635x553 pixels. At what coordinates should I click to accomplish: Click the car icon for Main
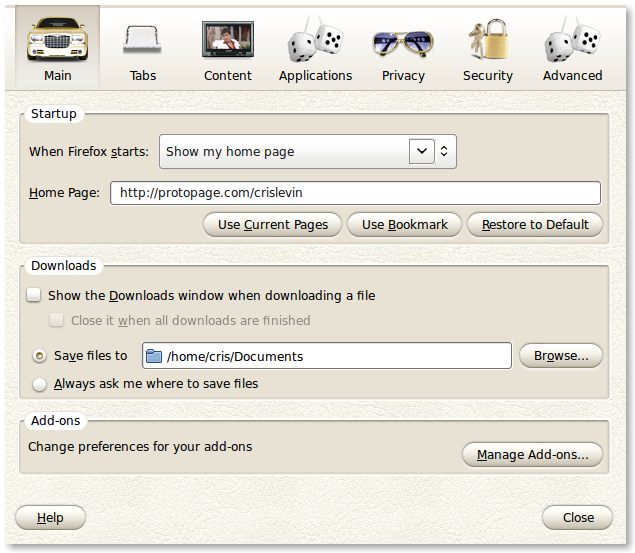58,40
